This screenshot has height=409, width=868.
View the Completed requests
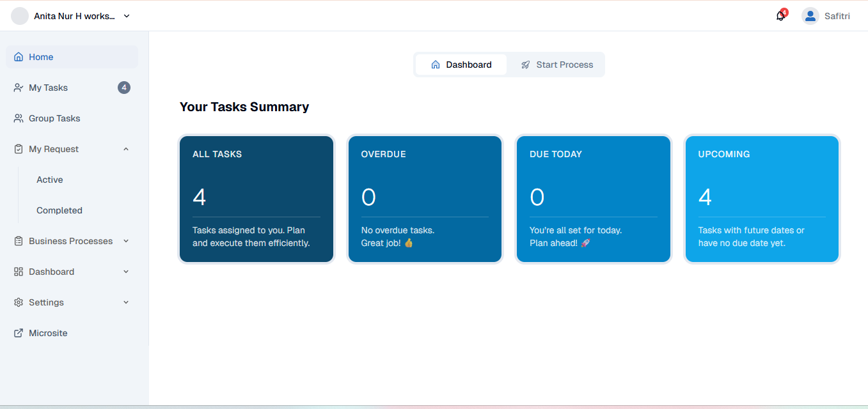tap(59, 210)
